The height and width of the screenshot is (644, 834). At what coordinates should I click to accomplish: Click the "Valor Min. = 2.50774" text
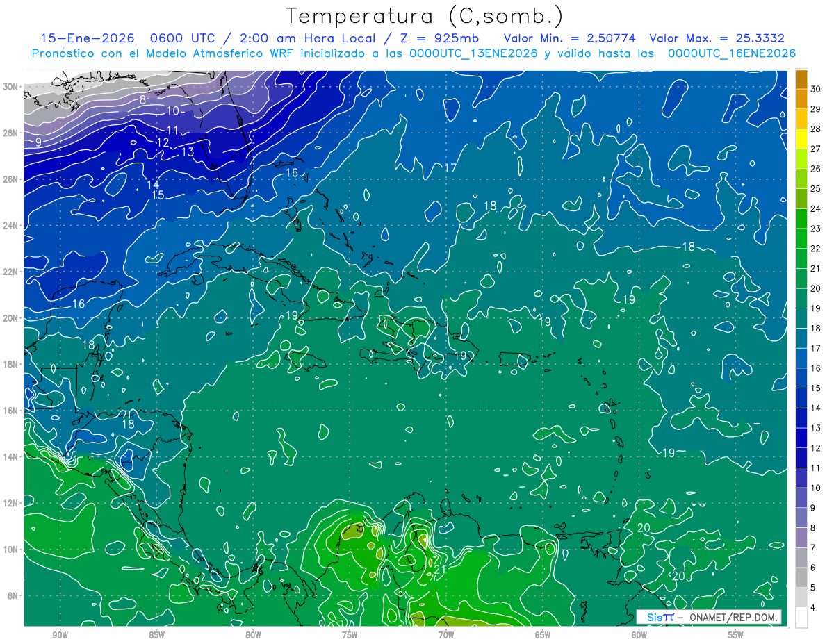[570, 38]
